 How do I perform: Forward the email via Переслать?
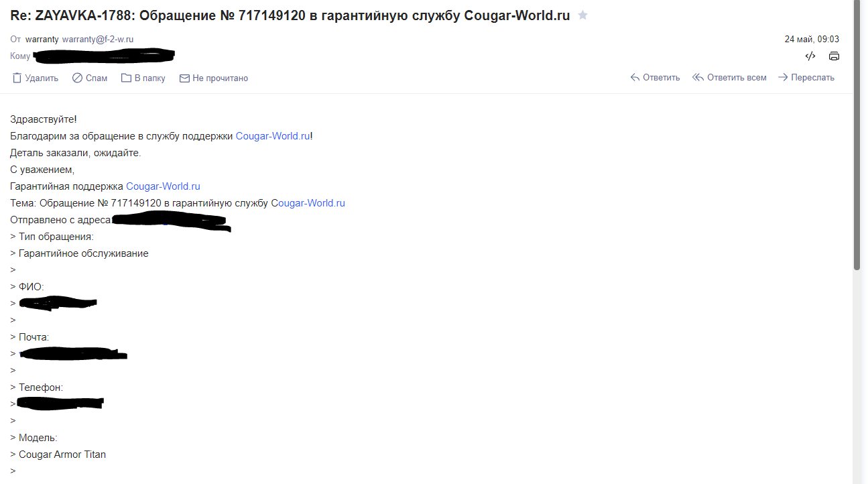point(806,78)
